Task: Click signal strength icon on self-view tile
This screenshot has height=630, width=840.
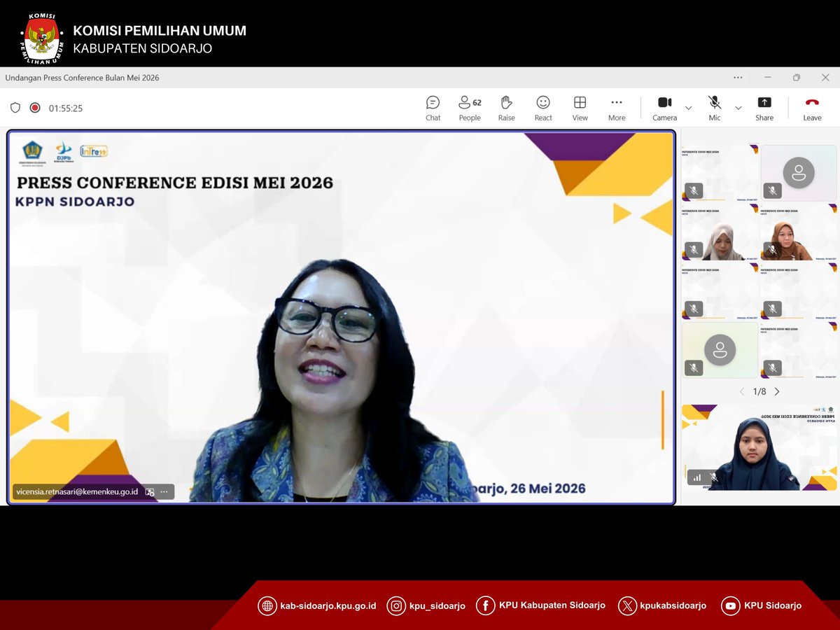Action: (x=696, y=477)
